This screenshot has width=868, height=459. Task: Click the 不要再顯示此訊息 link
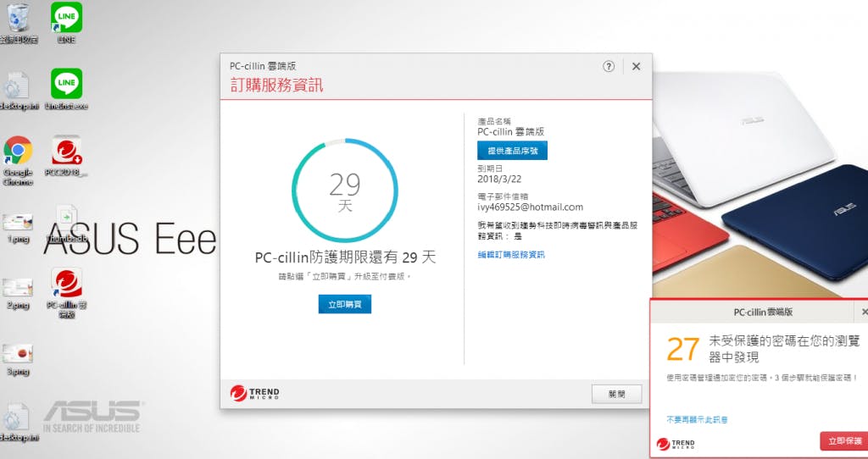click(x=697, y=419)
